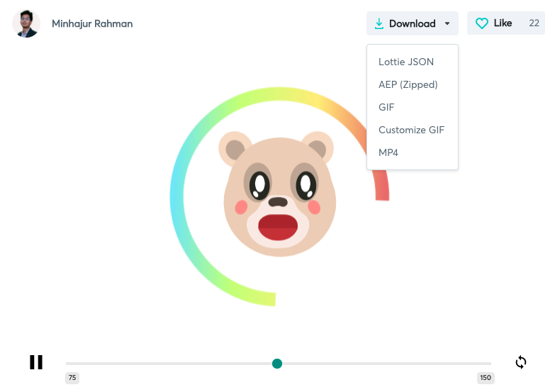Click the download arrow icon
The height and width of the screenshot is (392, 555).
point(379,23)
